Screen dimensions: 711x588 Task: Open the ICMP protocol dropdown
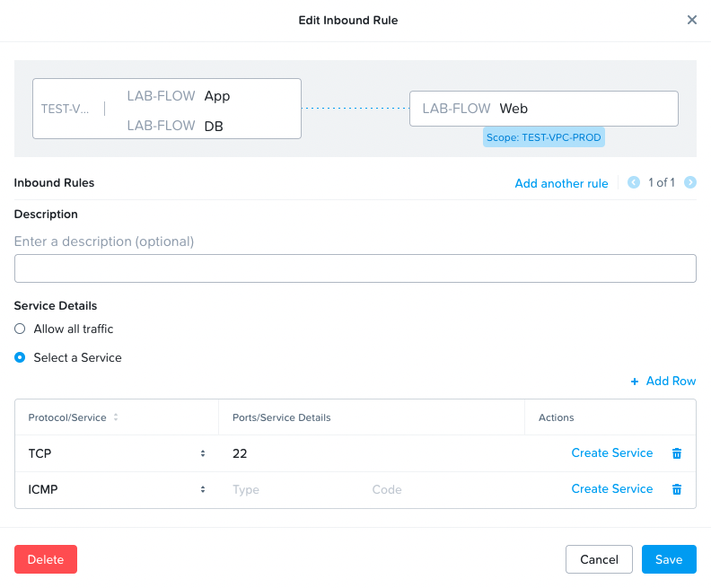117,489
